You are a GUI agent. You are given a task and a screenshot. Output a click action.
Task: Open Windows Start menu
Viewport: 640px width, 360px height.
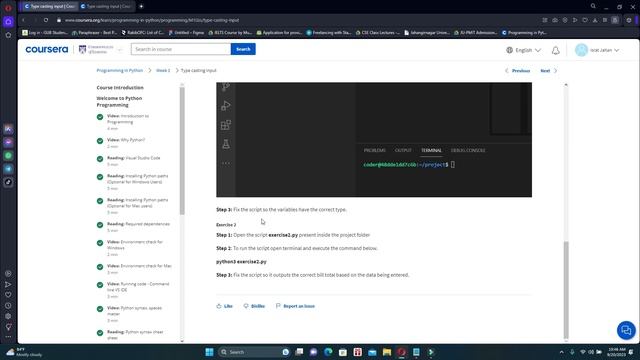tap(209, 352)
